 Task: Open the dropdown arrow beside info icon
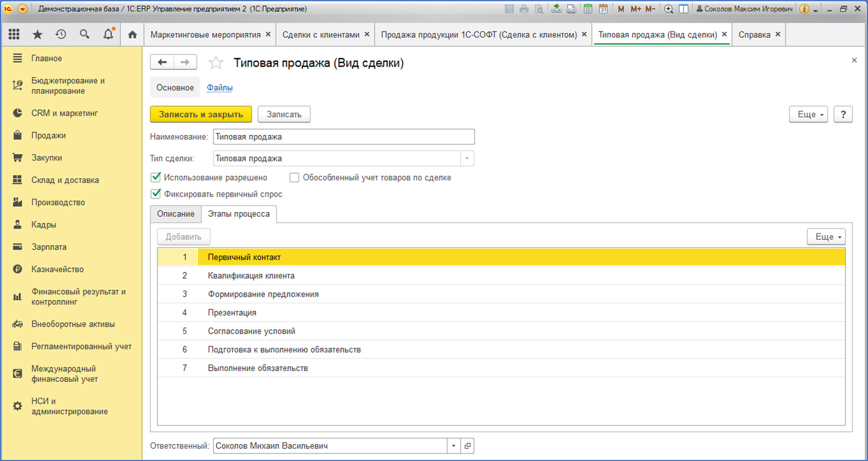point(815,10)
